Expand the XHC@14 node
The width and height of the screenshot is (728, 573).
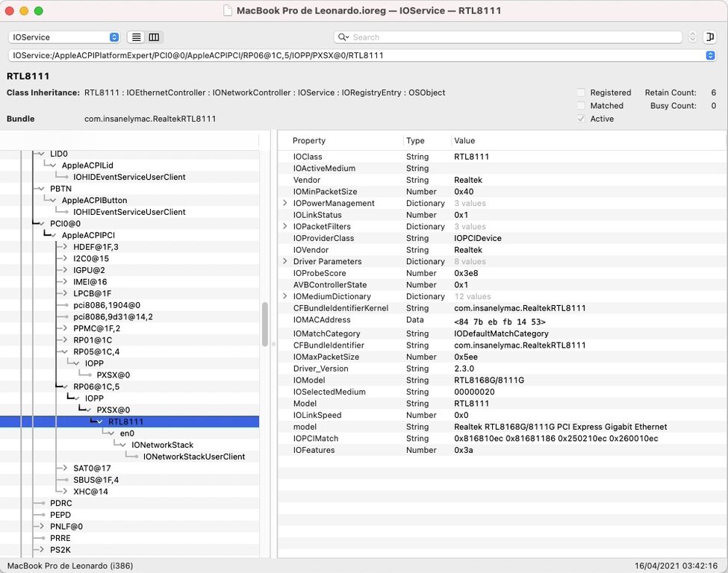65,492
